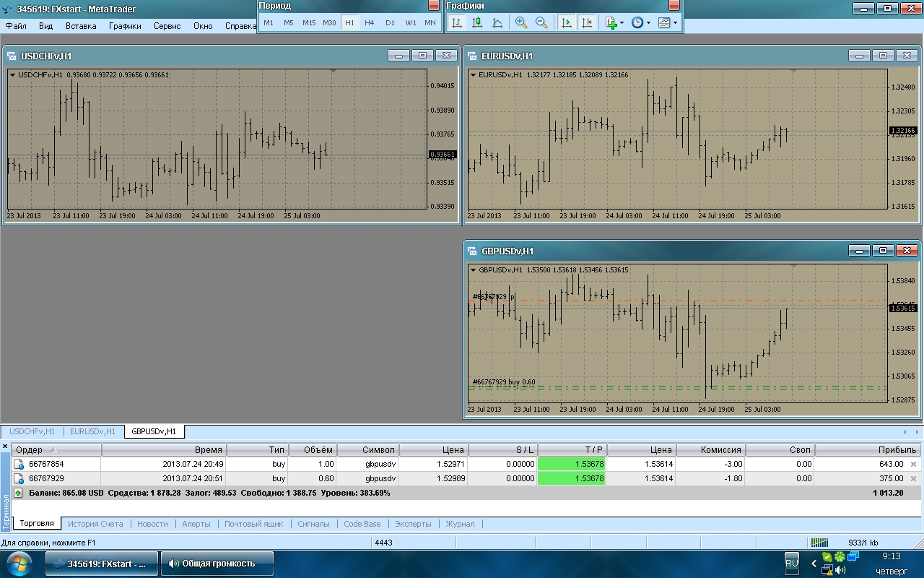Expand the USDCHFv chart title triangle
Viewport: 924px width, 578px height.
pos(13,74)
